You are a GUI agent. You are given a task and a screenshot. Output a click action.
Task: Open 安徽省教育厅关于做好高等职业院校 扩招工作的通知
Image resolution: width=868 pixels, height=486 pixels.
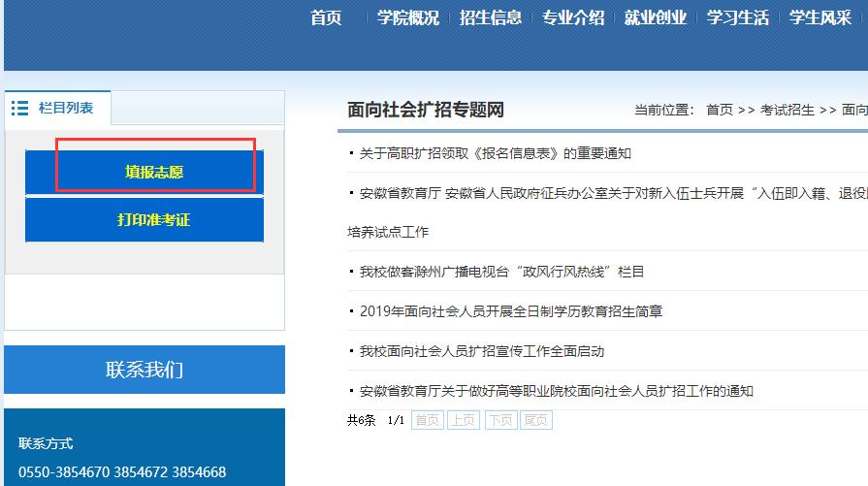click(x=557, y=391)
